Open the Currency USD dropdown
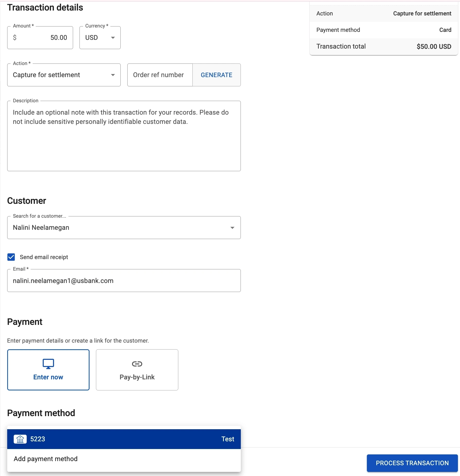The image size is (460, 476). point(100,38)
